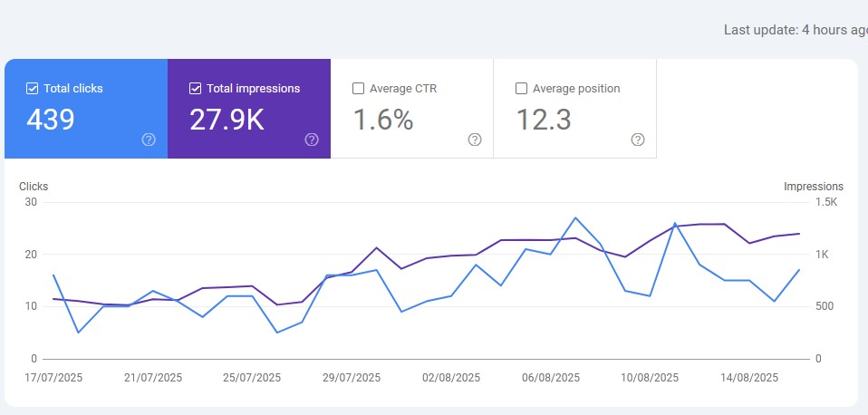The width and height of the screenshot is (868, 415).
Task: Click the 27.9K impressions value
Action: click(x=227, y=120)
